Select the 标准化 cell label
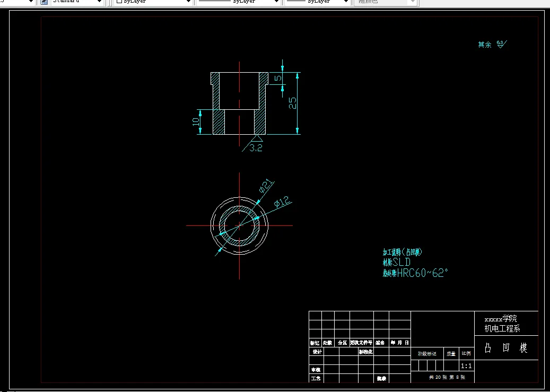 pyautogui.click(x=366, y=352)
